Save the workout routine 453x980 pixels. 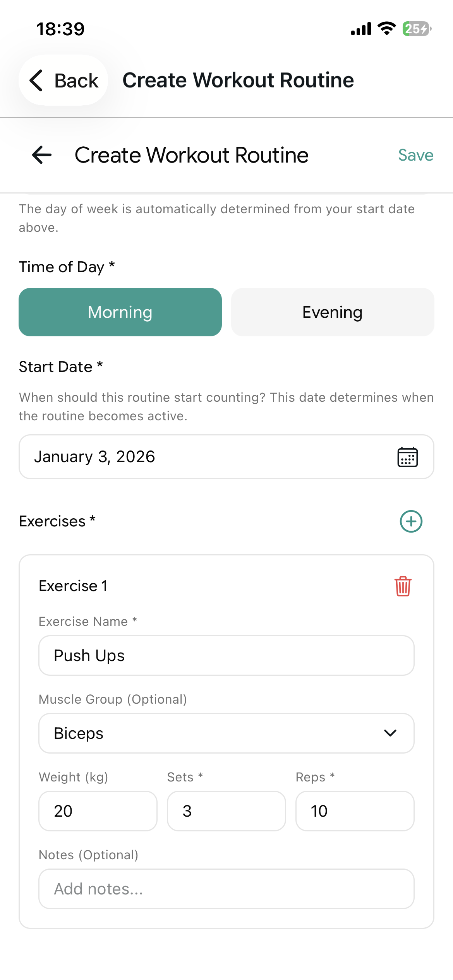[x=415, y=155]
